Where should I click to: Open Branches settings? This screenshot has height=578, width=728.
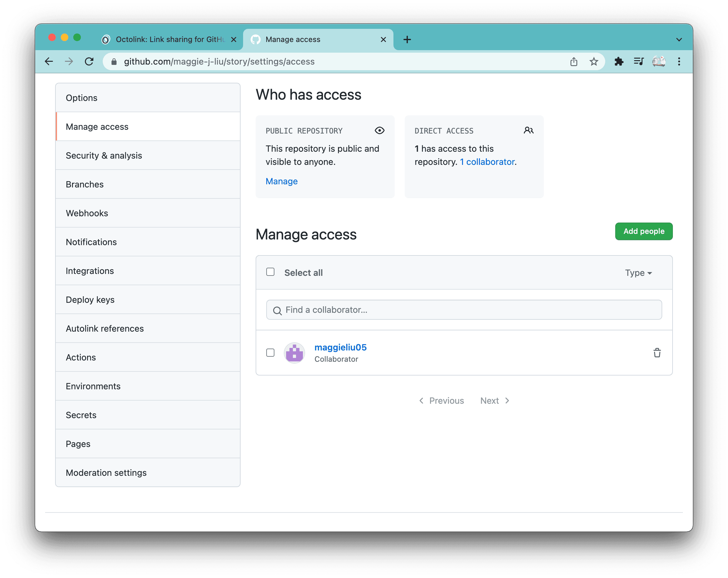coord(148,184)
